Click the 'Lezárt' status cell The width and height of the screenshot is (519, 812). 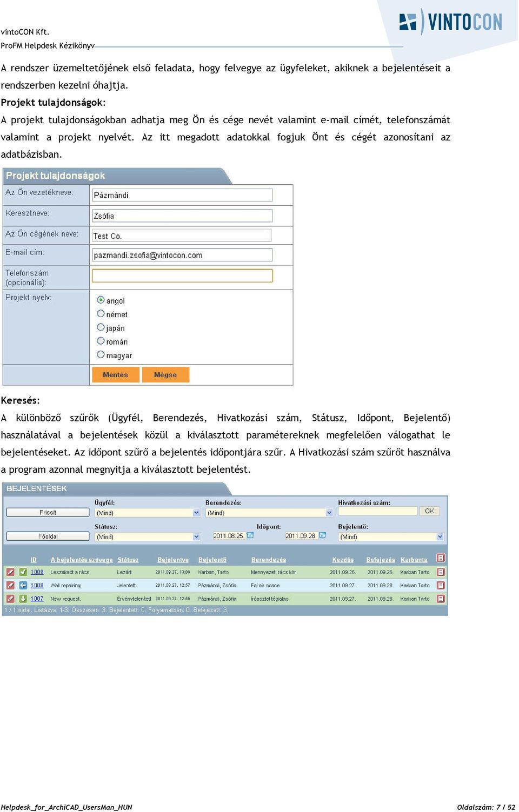(x=124, y=572)
